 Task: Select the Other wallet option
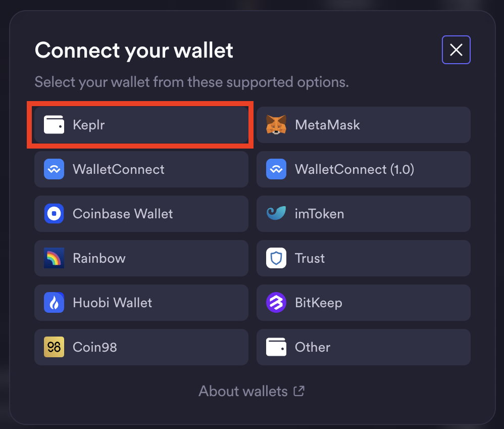[363, 347]
